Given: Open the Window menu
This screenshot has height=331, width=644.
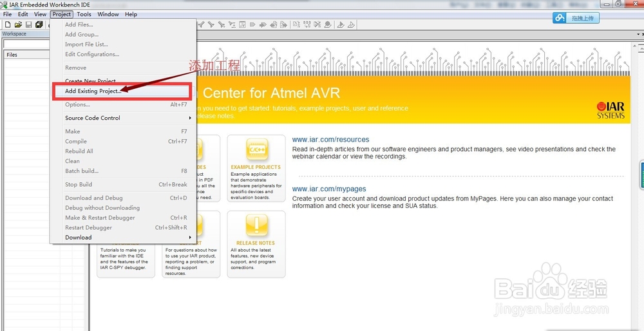Looking at the screenshot, I should pyautogui.click(x=108, y=14).
